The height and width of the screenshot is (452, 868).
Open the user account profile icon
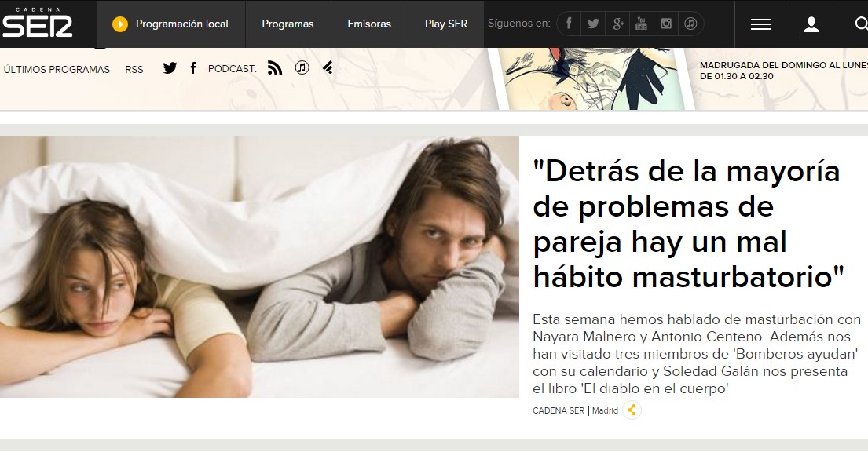(811, 24)
